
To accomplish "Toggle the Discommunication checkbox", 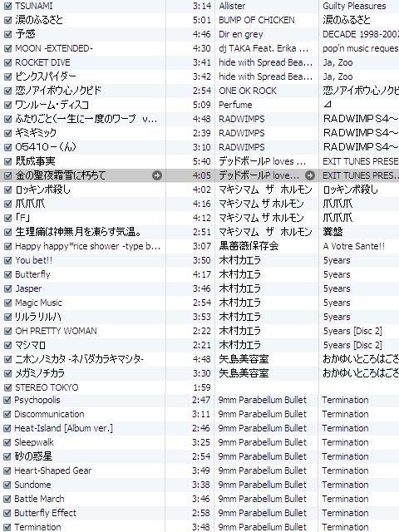I will click(7, 414).
